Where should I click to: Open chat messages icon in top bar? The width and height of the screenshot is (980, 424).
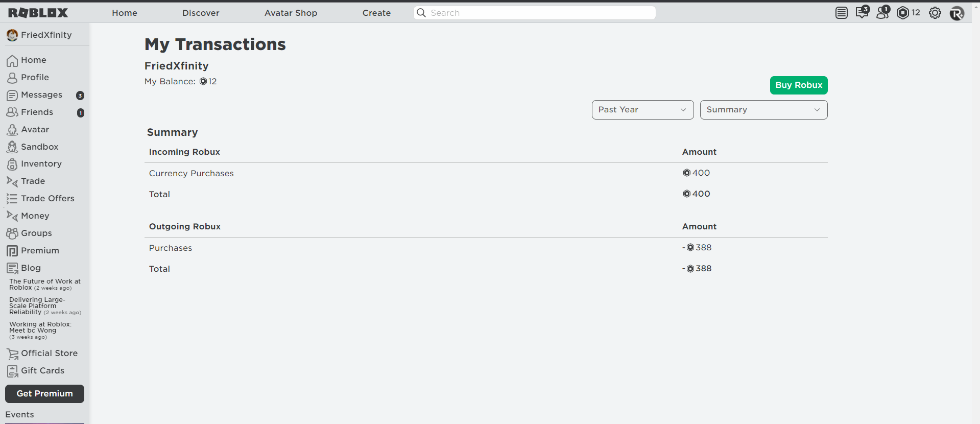(x=863, y=12)
